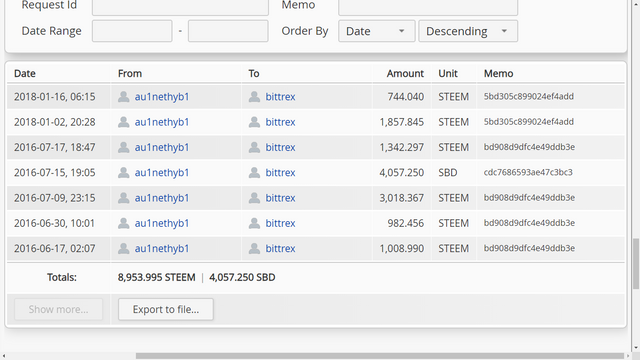Click sender user icon in 2016-07-09 row
Image resolution: width=640 pixels, height=360 pixels.
coord(124,198)
